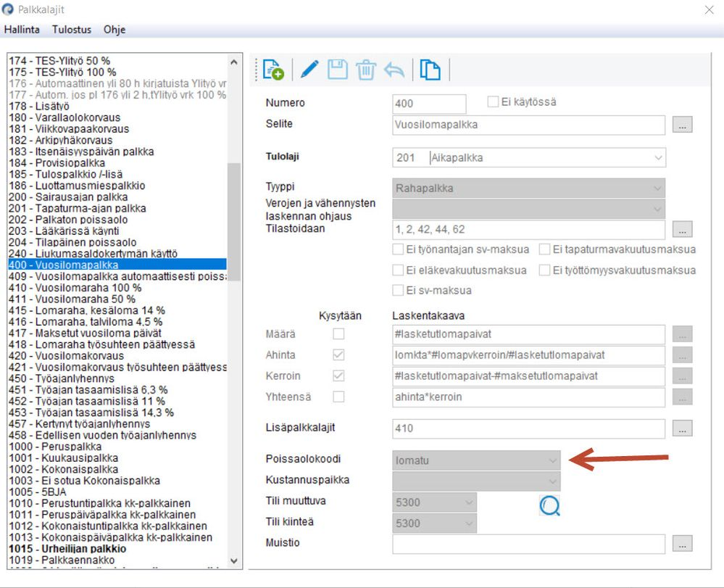Click the new wage type icon
The width and height of the screenshot is (724, 588).
point(273,70)
